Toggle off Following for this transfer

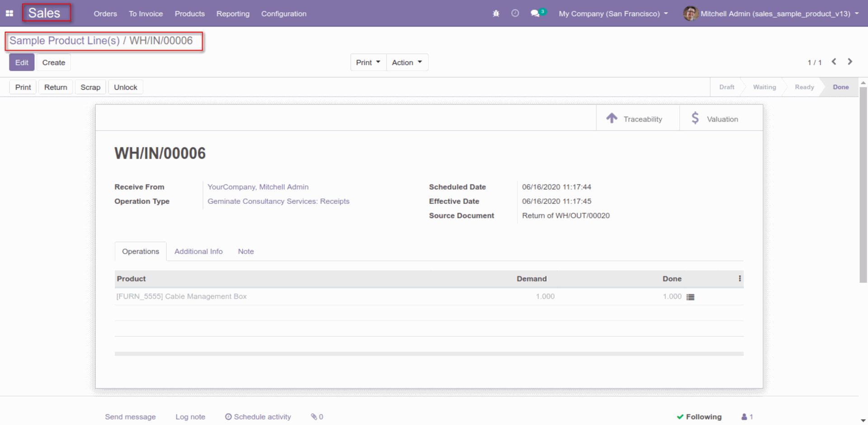699,416
